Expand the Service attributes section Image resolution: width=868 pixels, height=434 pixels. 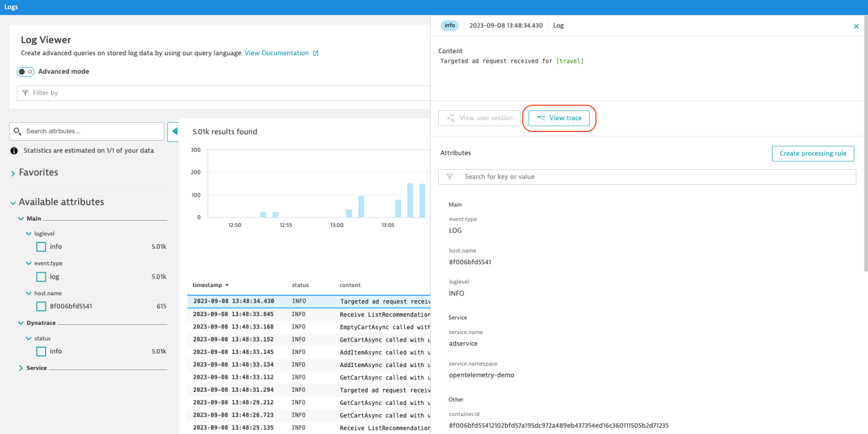coord(20,368)
